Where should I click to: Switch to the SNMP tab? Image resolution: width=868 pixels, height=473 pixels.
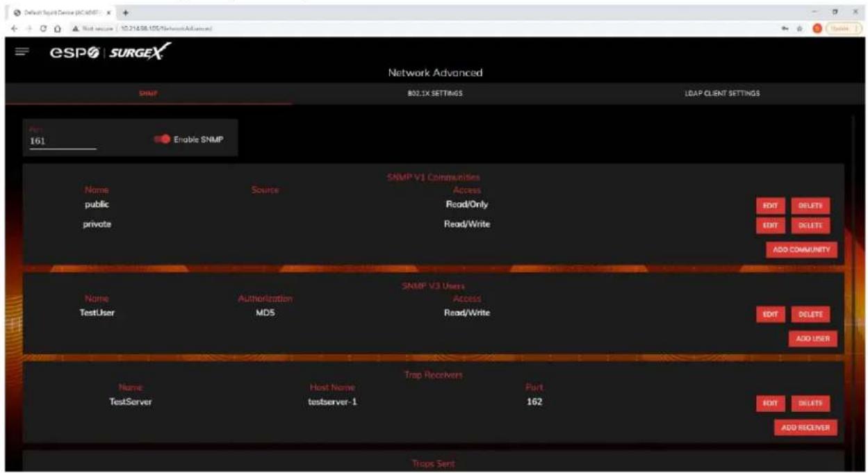click(148, 94)
